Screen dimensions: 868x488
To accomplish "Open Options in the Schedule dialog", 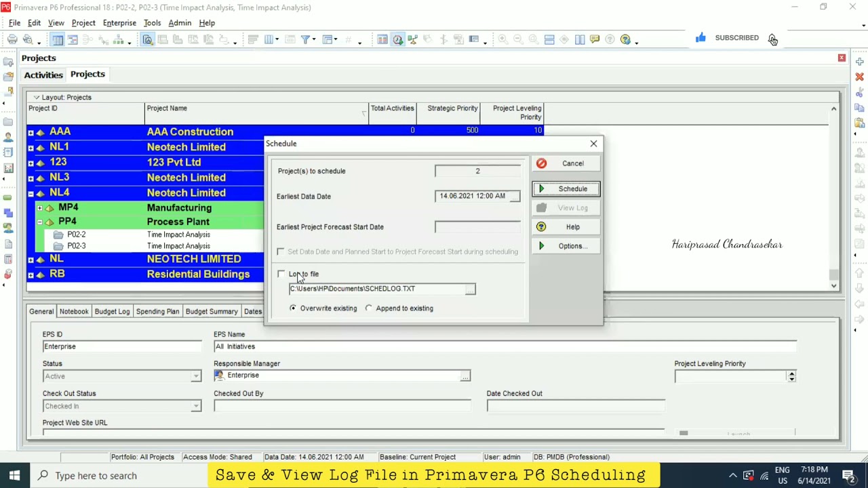I will click(x=566, y=246).
